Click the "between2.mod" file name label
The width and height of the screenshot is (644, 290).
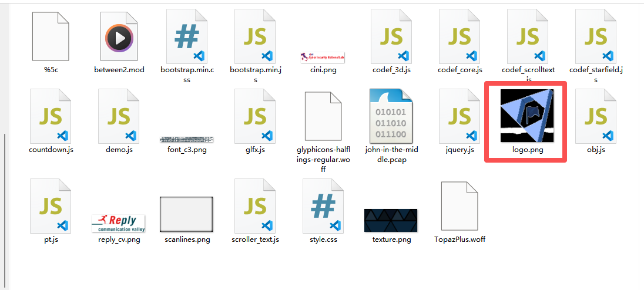coord(119,70)
